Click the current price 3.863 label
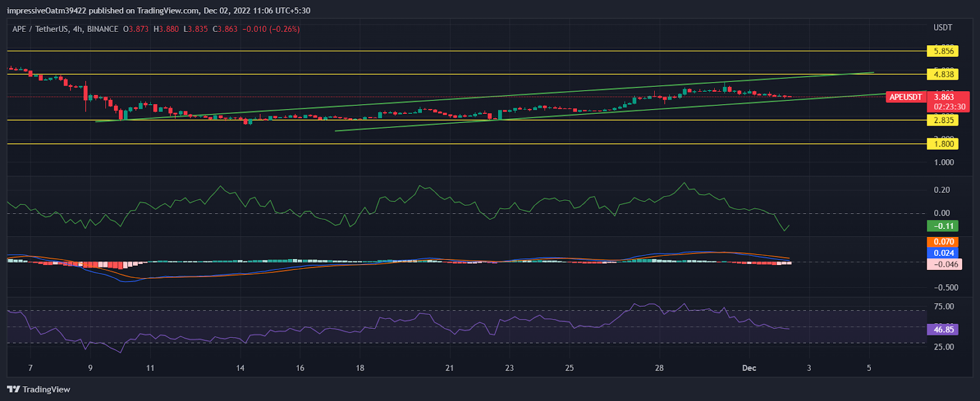 click(944, 97)
